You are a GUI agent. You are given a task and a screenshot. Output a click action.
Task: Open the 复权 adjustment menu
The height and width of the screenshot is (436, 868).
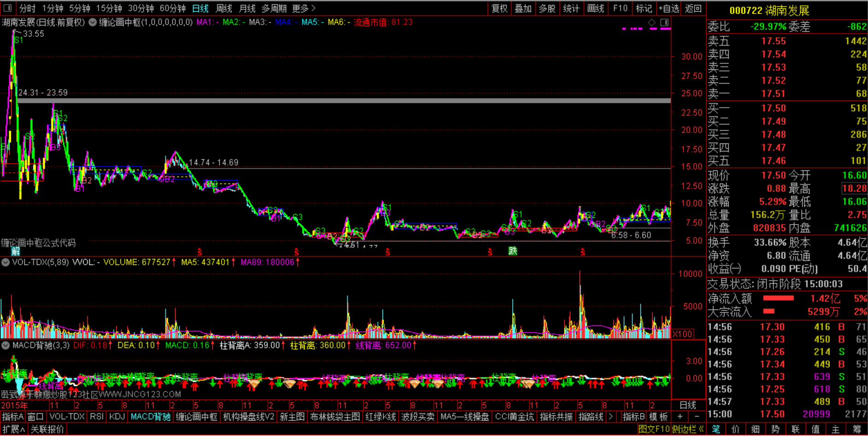pos(499,8)
